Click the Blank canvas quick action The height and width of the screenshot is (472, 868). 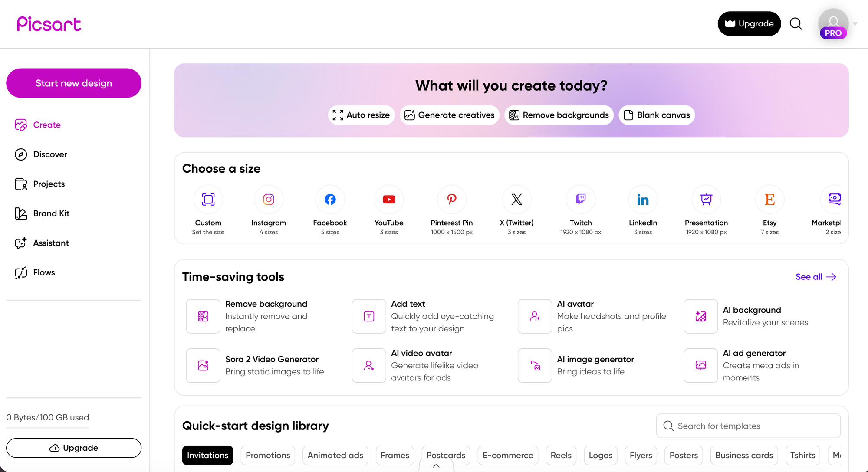657,115
